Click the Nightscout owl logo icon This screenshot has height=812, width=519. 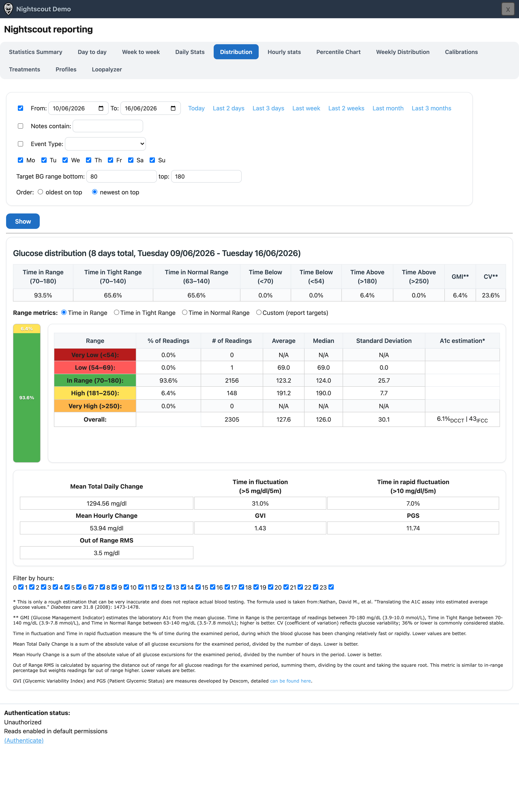9,9
